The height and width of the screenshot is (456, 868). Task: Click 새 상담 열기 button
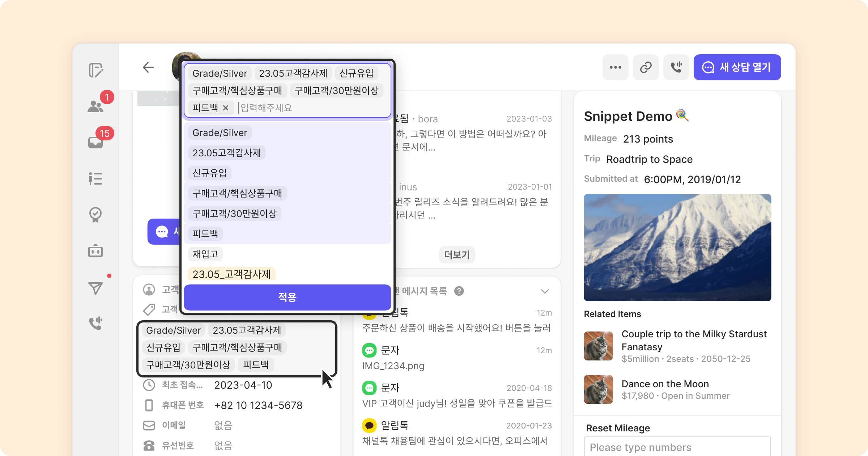pyautogui.click(x=737, y=67)
